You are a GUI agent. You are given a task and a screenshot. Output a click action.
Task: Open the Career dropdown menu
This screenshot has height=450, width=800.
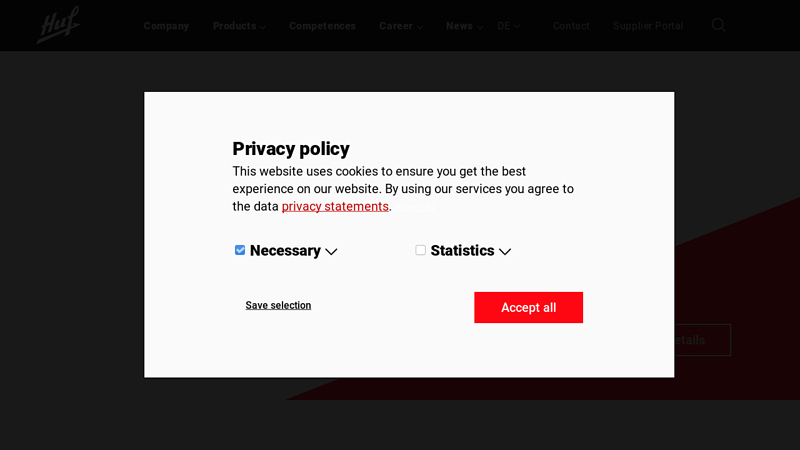400,26
